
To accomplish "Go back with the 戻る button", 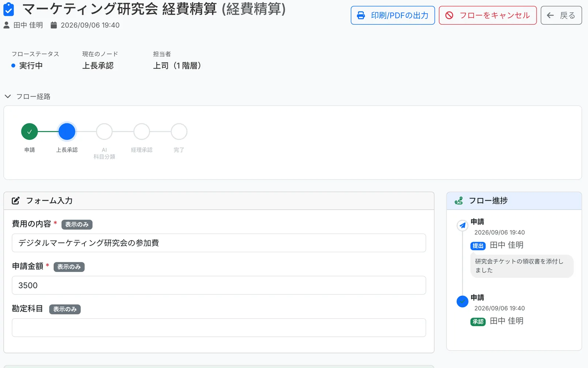I will pos(561,15).
